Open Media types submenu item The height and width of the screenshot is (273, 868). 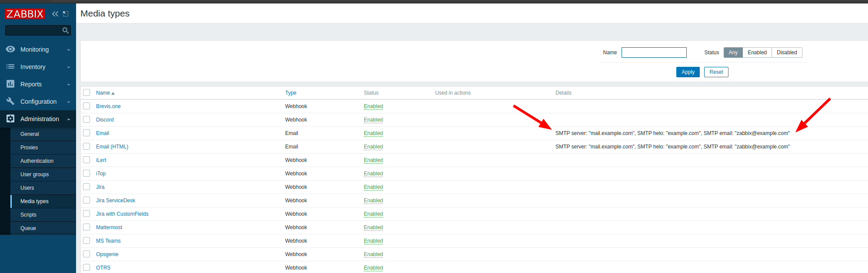(x=34, y=201)
